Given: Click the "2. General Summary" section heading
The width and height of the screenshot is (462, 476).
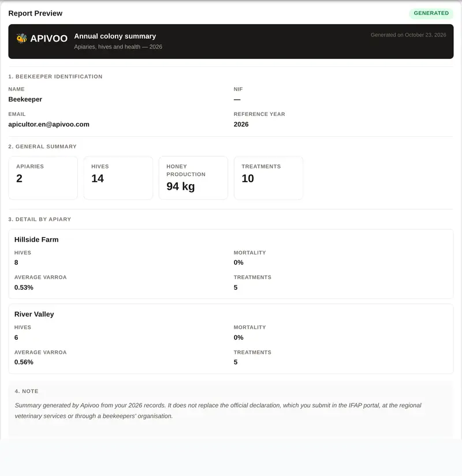Looking at the screenshot, I should point(42,147).
